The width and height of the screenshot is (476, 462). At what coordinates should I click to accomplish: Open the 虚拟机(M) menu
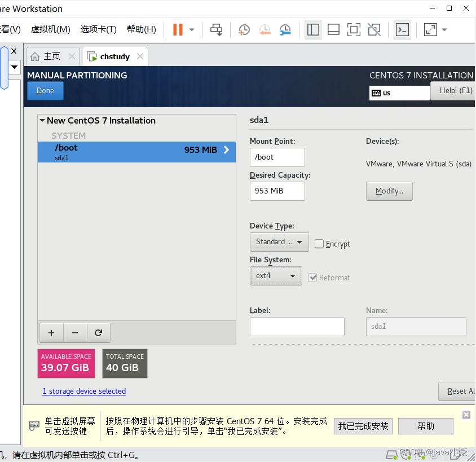(50, 29)
